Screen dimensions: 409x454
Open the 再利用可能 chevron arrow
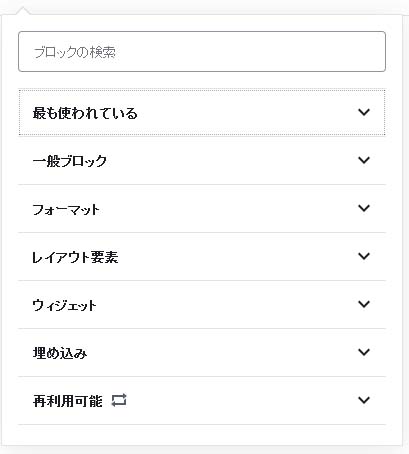coord(364,400)
